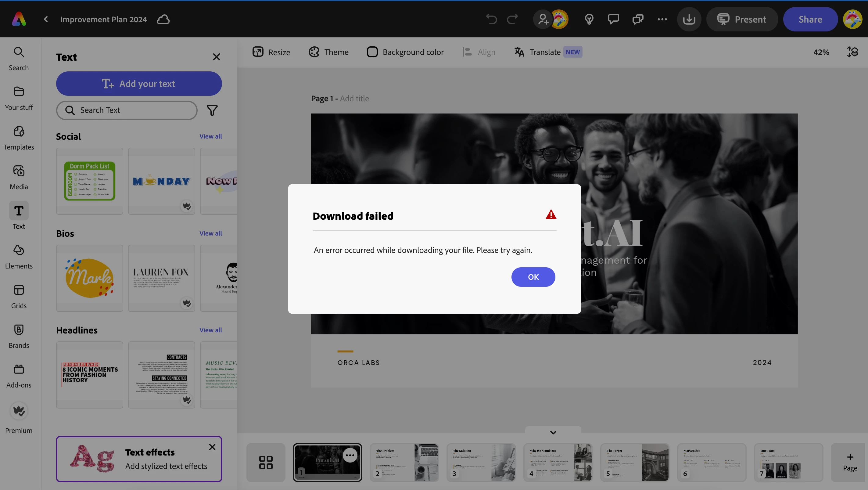
Task: Dismiss the Text effects banner
Action: [x=212, y=447]
